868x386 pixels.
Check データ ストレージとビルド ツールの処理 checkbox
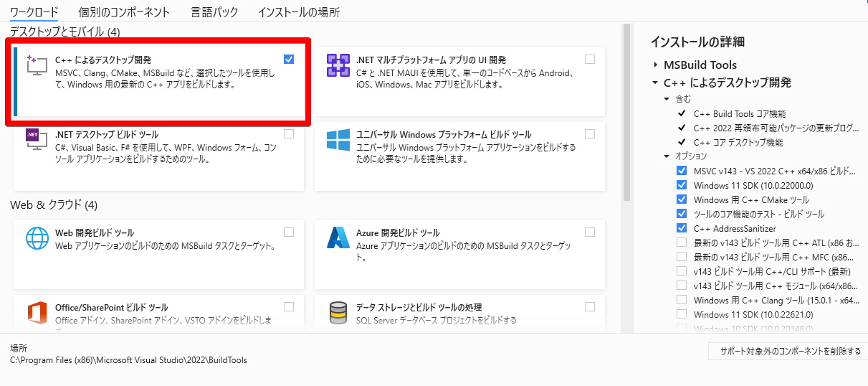pos(590,306)
